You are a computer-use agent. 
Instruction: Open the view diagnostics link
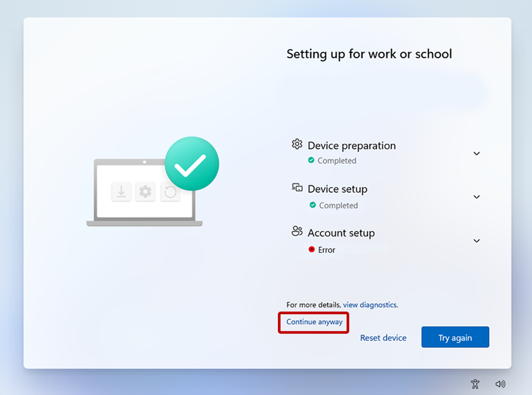coord(370,305)
